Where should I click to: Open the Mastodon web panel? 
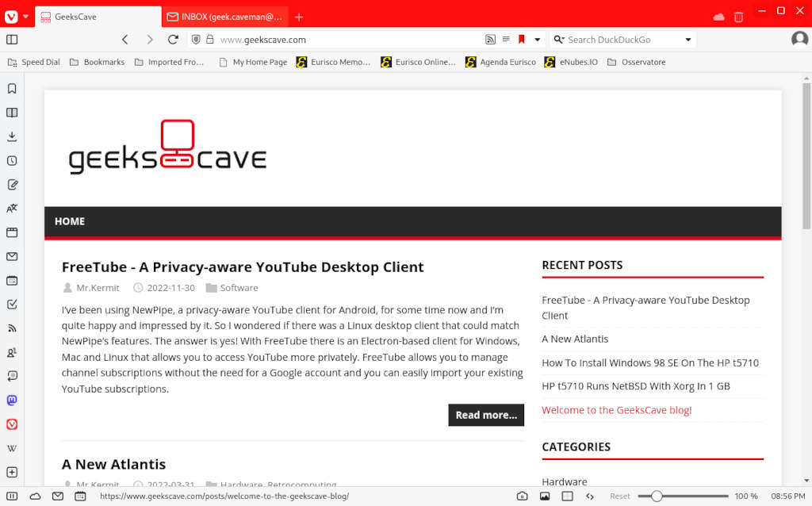coord(12,400)
